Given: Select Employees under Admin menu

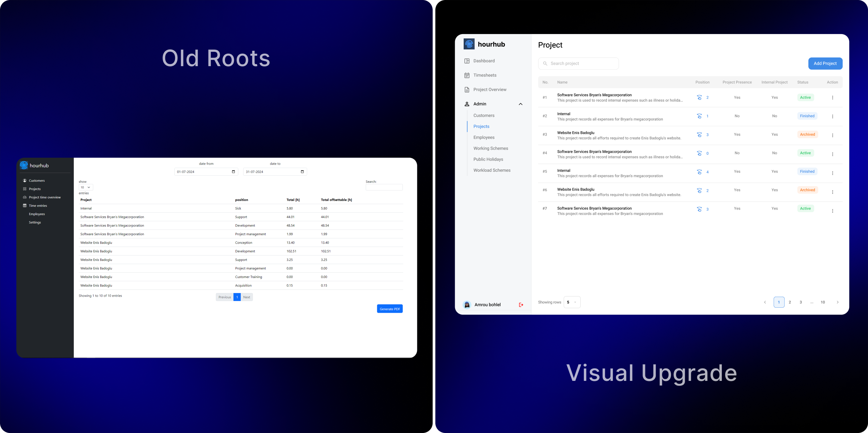Looking at the screenshot, I should [484, 138].
